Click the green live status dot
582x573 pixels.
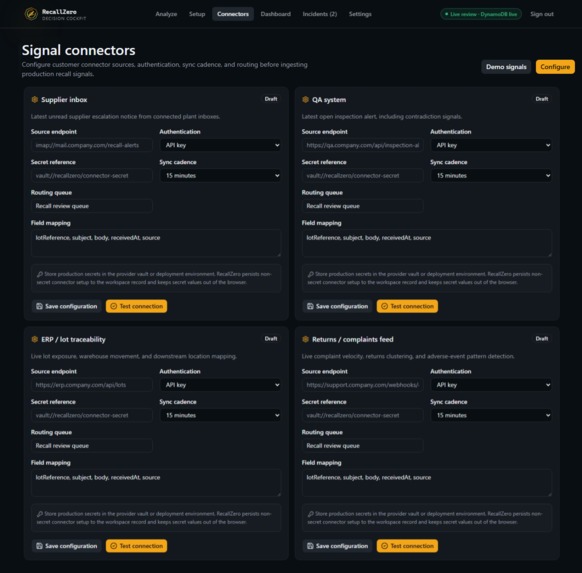click(x=447, y=14)
